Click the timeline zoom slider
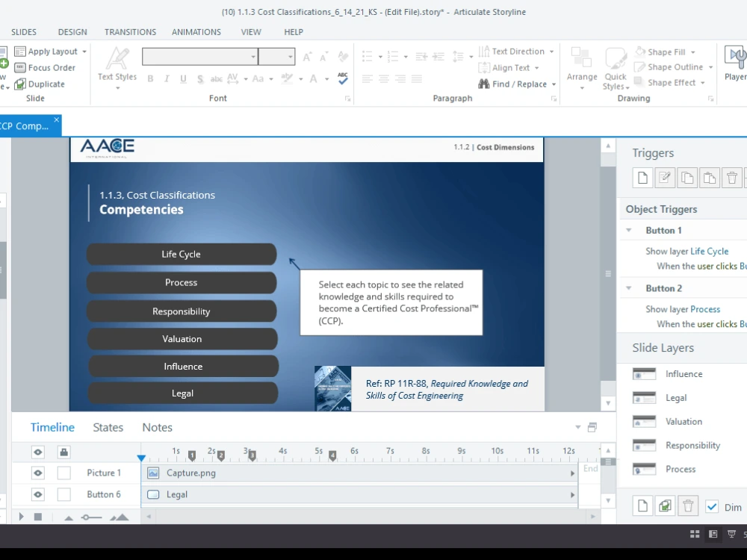Screen dimensions: 747x560 point(91,517)
